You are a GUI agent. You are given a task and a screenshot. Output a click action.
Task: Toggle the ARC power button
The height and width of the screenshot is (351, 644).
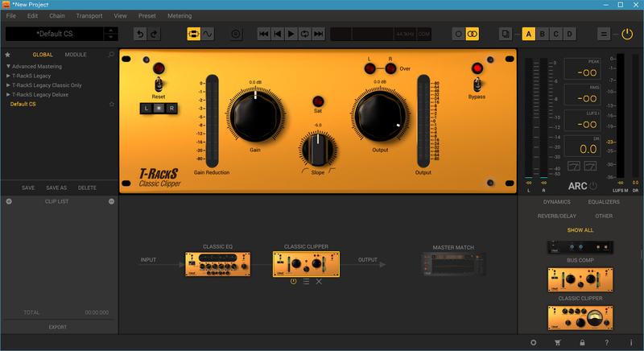click(x=593, y=186)
